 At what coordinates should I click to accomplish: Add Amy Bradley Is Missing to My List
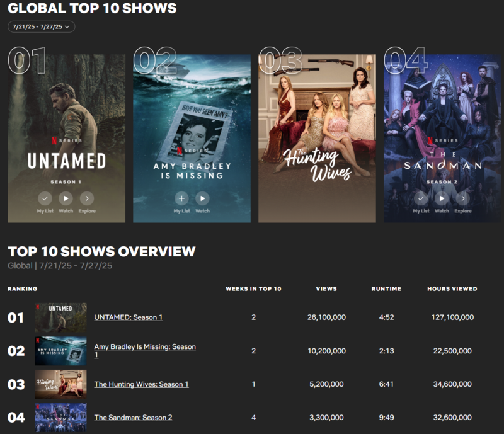click(x=181, y=198)
